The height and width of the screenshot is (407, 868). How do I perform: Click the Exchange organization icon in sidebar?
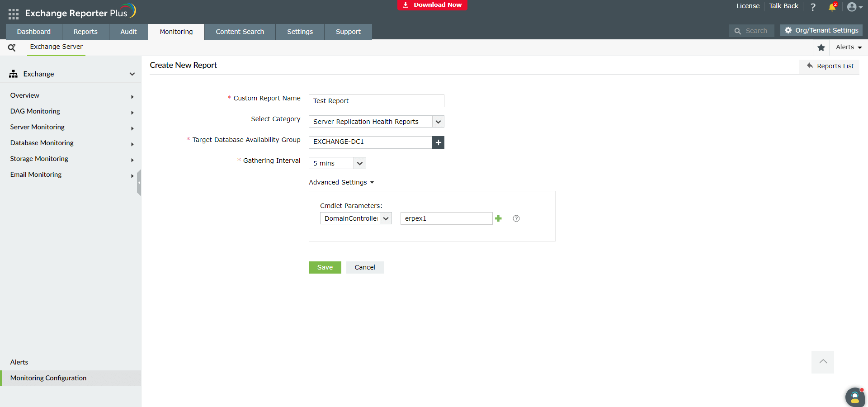pyautogui.click(x=13, y=74)
